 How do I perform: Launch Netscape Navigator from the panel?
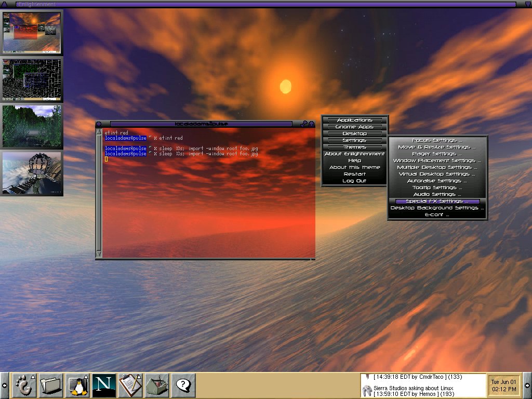pyautogui.click(x=103, y=385)
